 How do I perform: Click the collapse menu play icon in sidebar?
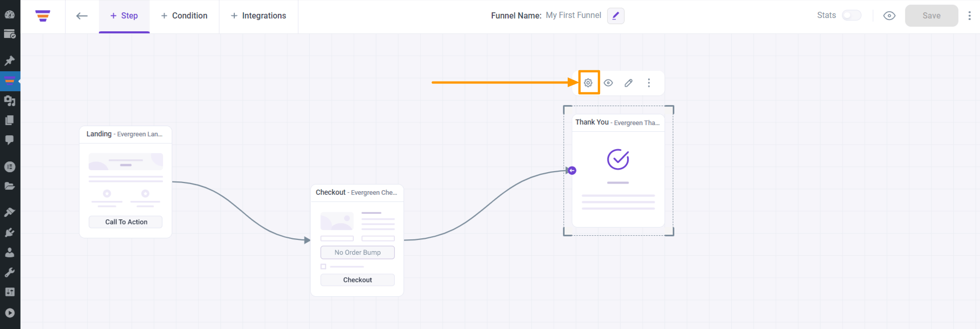pos(10,313)
